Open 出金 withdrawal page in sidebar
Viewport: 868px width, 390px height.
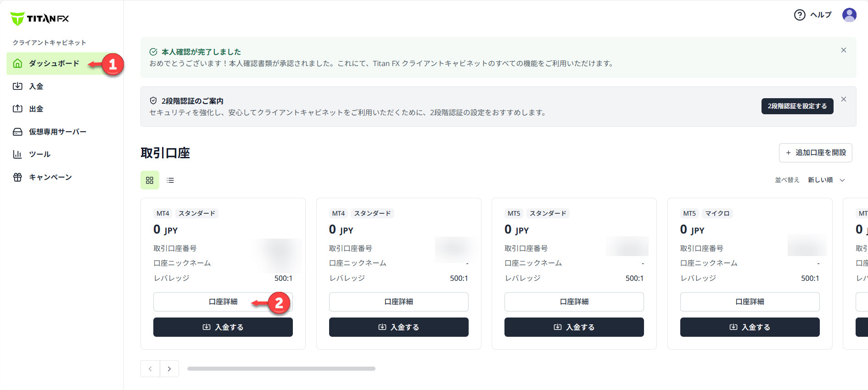[36, 109]
